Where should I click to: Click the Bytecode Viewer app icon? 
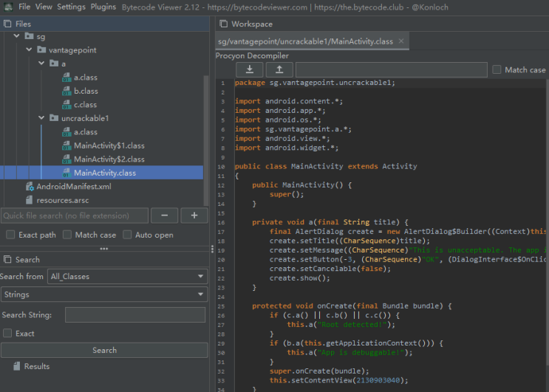click(8, 7)
